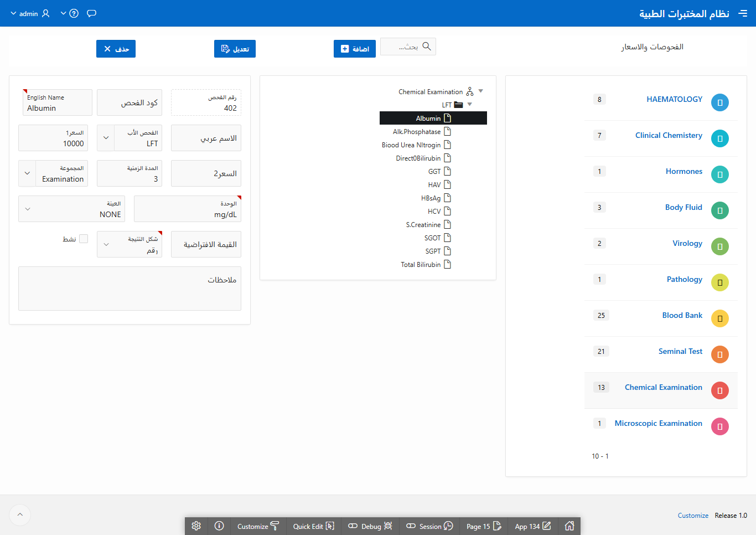This screenshot has height=535, width=756.
Task: Collapse the Chemical Examination tree node
Action: coord(480,91)
